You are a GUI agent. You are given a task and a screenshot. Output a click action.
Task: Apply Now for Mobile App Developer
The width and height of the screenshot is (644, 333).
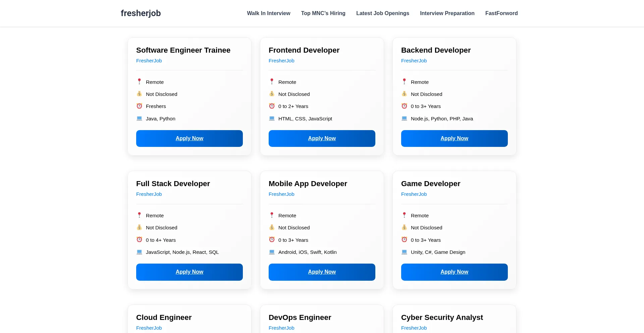(x=322, y=272)
